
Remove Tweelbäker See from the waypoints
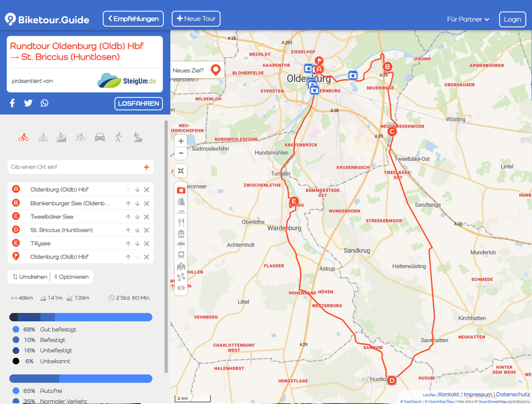(147, 217)
